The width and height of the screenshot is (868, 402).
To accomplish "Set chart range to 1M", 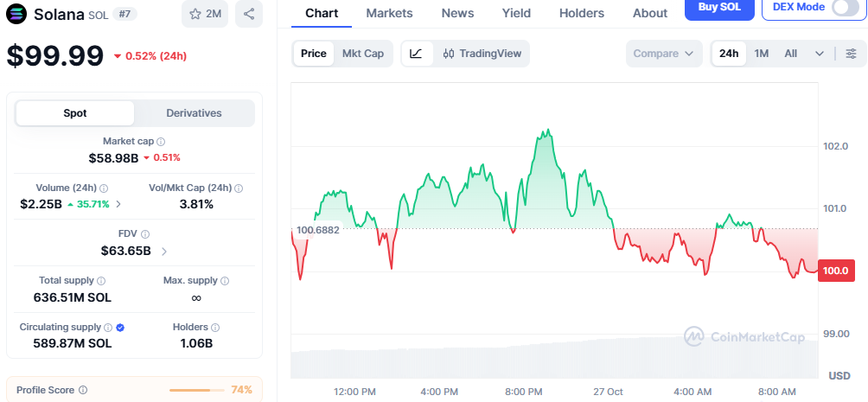I will tap(762, 54).
